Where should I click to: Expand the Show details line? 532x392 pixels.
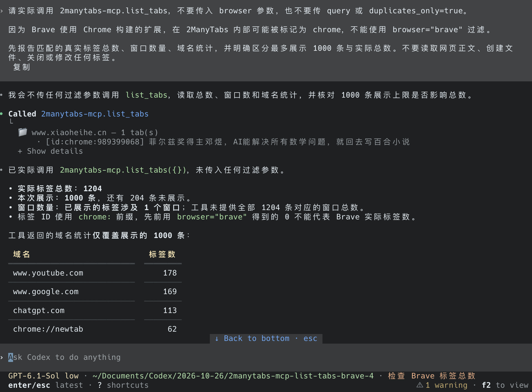click(50, 151)
